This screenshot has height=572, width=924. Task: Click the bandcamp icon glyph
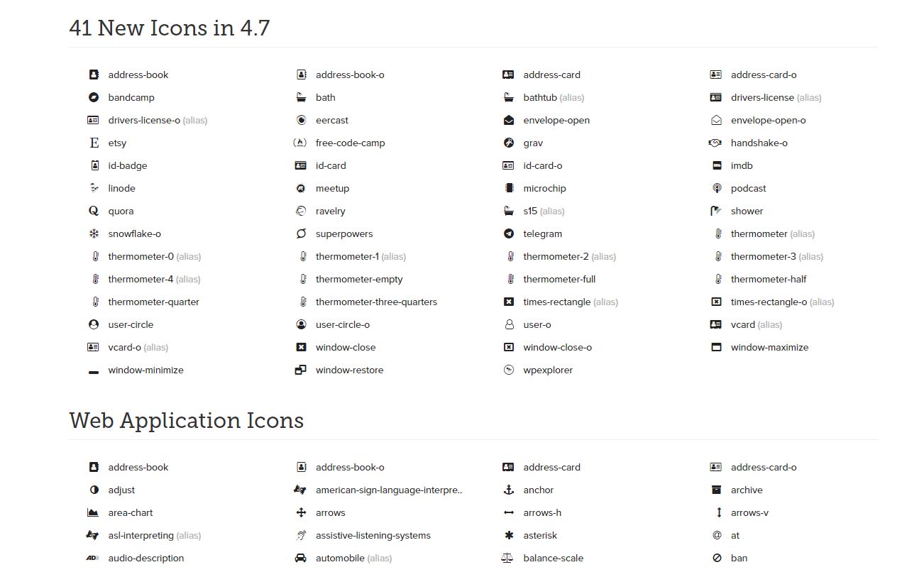click(94, 97)
